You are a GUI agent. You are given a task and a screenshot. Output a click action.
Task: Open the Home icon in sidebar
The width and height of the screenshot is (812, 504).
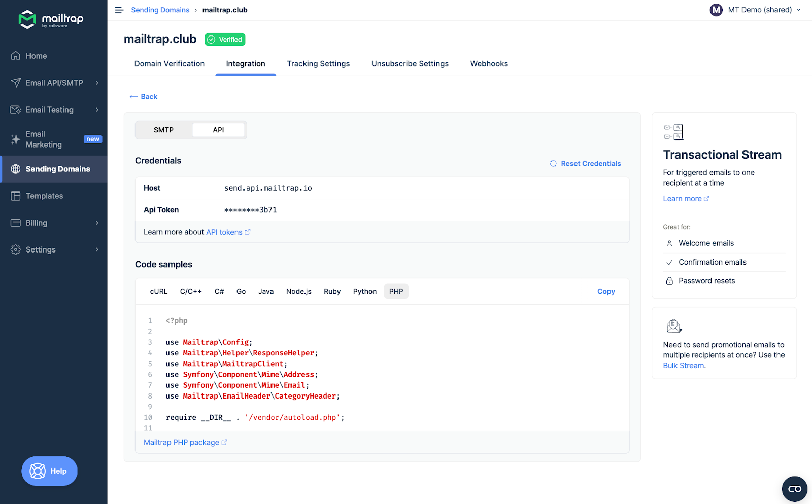(x=16, y=56)
